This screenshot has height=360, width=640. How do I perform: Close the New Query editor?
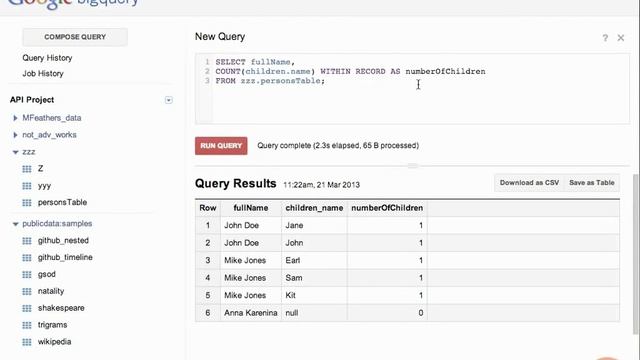pyautogui.click(x=621, y=38)
